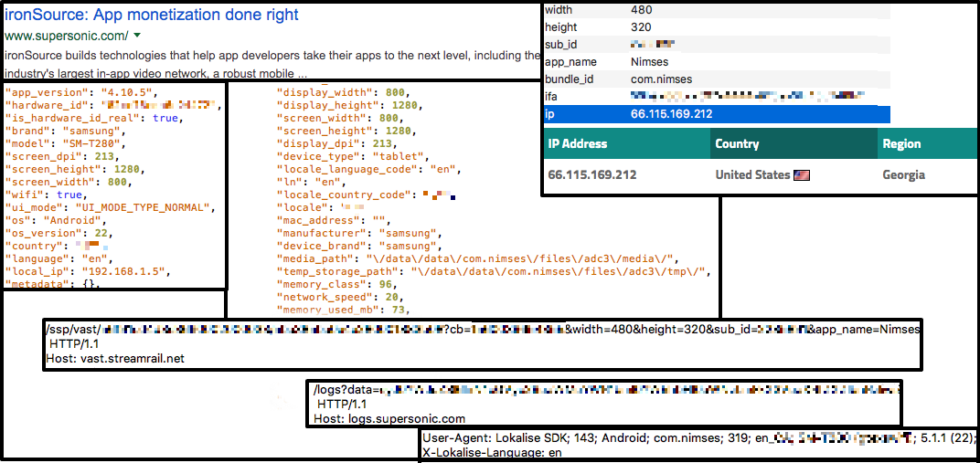
Task: Expand the green arrow beside supersonic.com URL
Action: (137, 36)
